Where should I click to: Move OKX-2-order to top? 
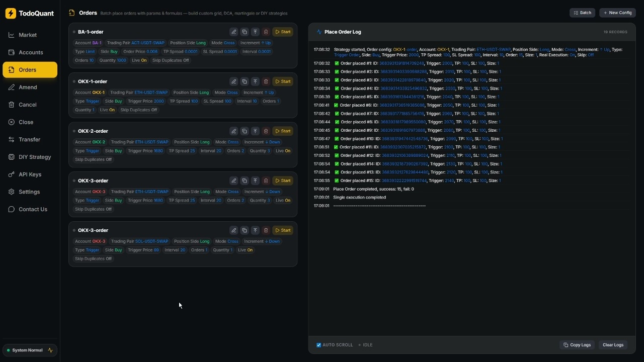tap(255, 131)
